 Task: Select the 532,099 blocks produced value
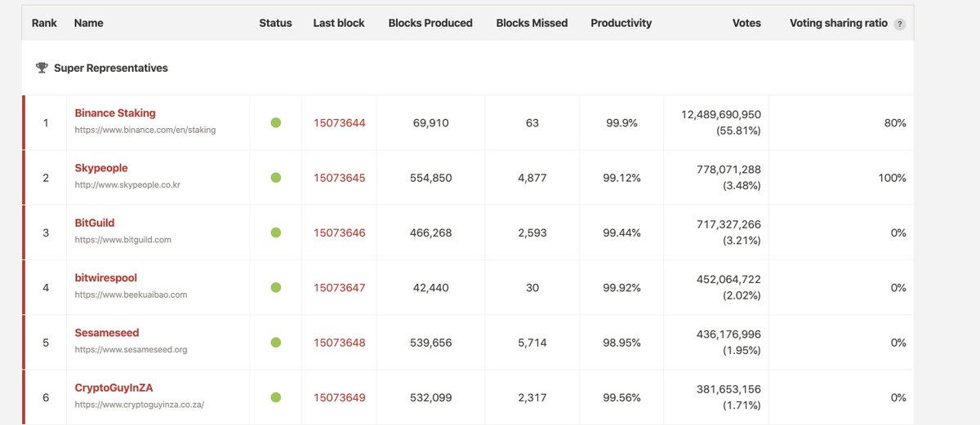click(430, 398)
